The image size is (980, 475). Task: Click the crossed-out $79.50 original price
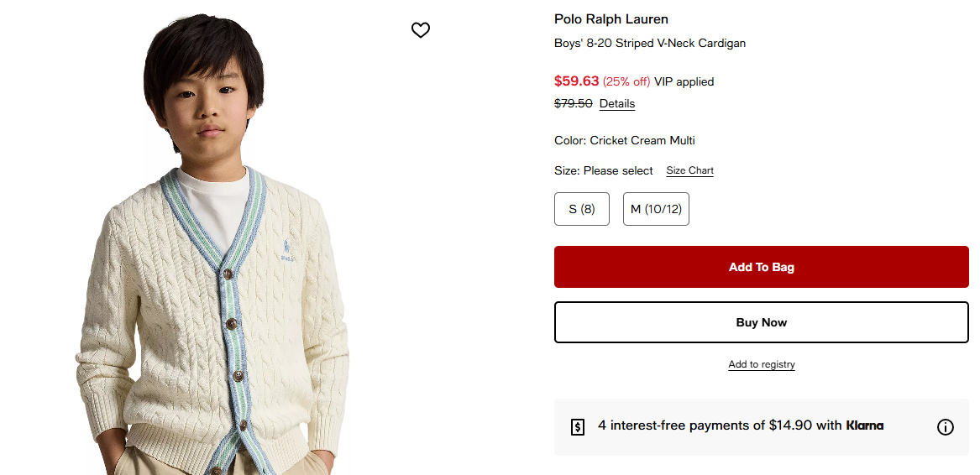tap(574, 104)
